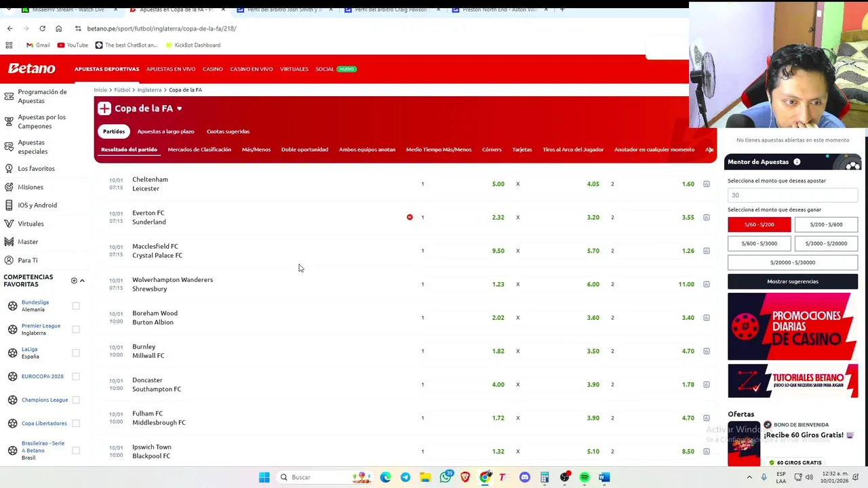Open Spotify from the taskbar

(585, 477)
